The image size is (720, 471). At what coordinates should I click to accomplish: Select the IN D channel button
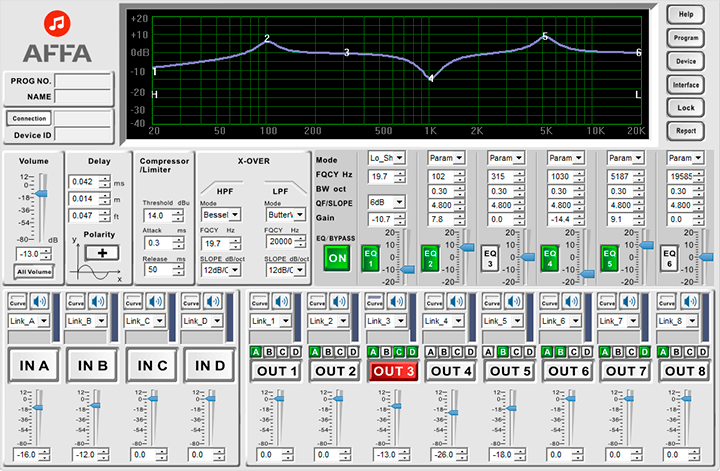209,365
